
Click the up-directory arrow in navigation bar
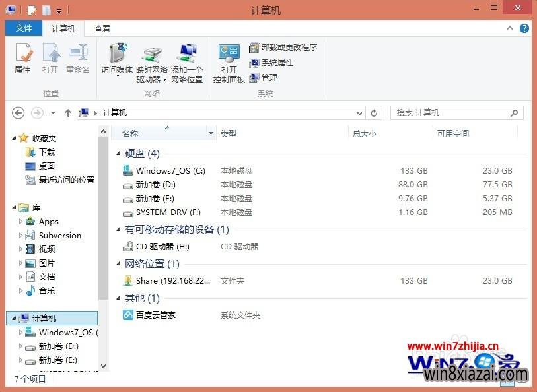click(67, 113)
